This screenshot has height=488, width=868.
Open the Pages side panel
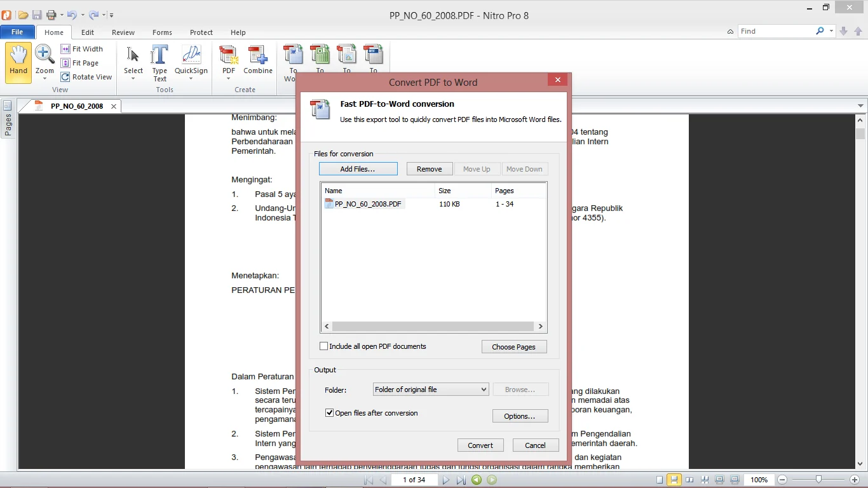point(8,119)
